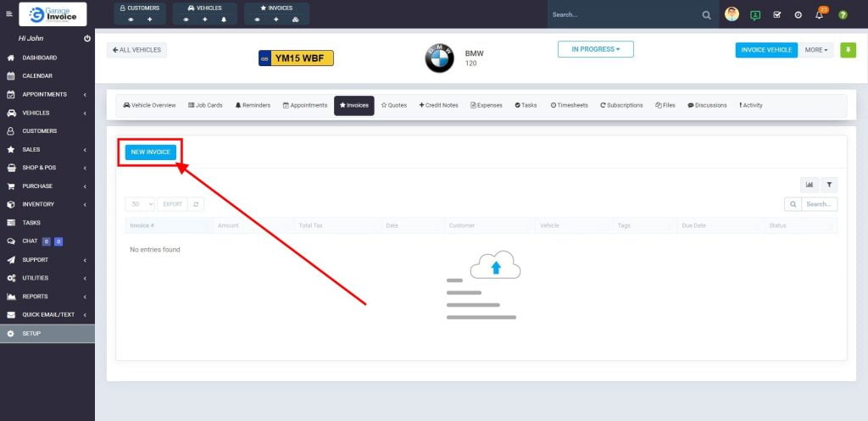Viewport: 868px width, 421px height.
Task: Expand the More dropdown button
Action: (816, 50)
